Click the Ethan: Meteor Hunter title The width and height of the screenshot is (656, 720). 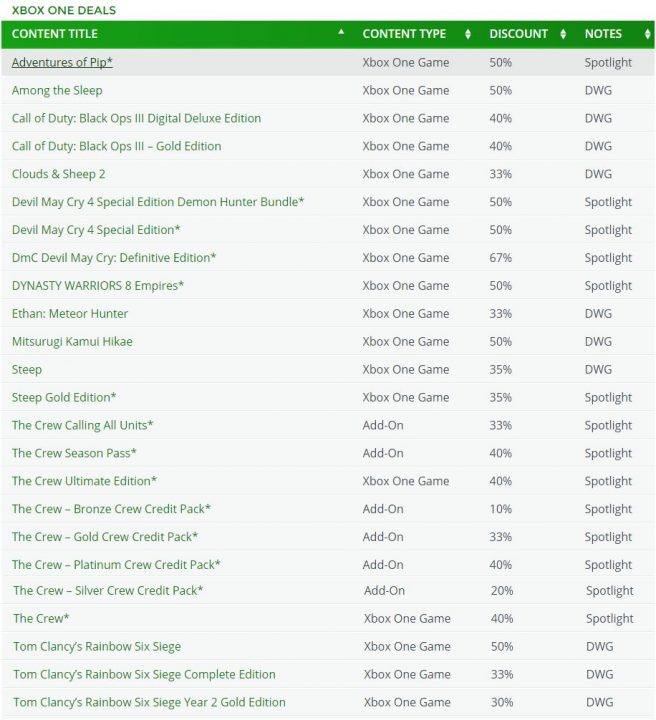70,314
